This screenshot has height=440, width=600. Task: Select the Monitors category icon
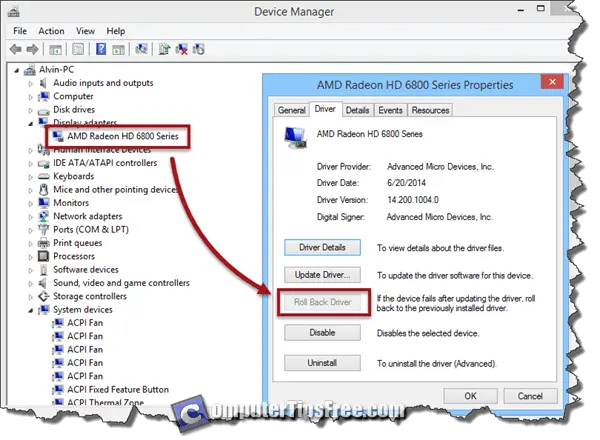coord(44,203)
